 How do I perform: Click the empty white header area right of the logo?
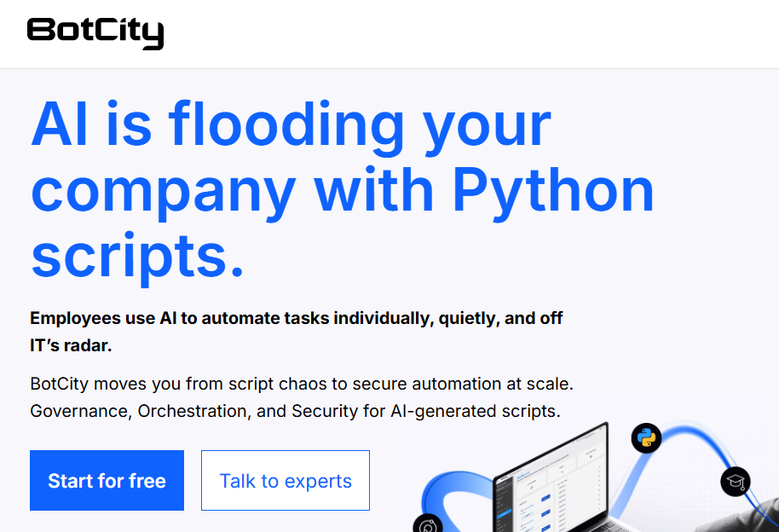pos(469,34)
